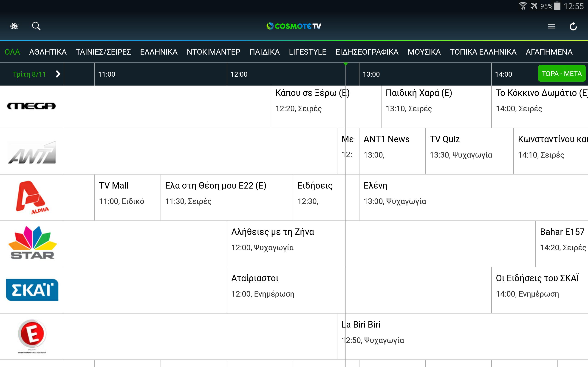Open the film reel movies icon
Image resolution: width=588 pixels, height=367 pixels.
(x=14, y=26)
